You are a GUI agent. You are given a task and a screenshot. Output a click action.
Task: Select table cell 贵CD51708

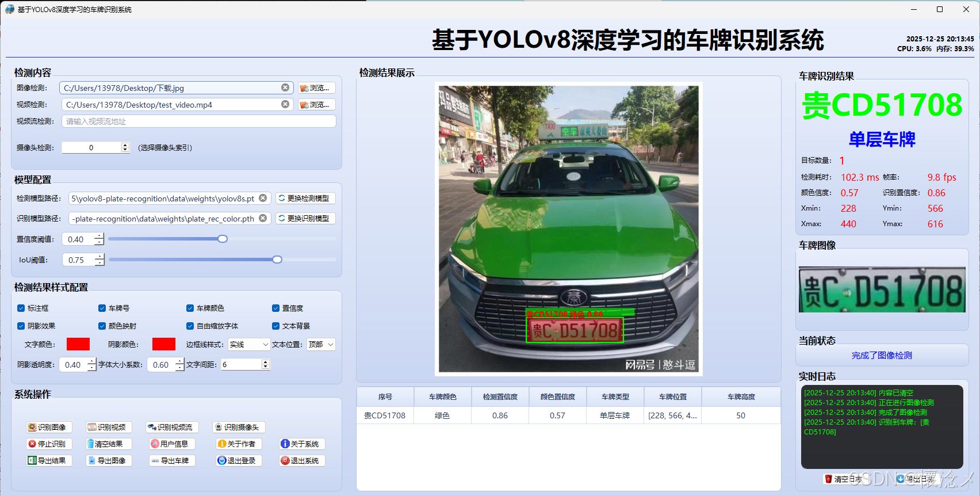[385, 415]
